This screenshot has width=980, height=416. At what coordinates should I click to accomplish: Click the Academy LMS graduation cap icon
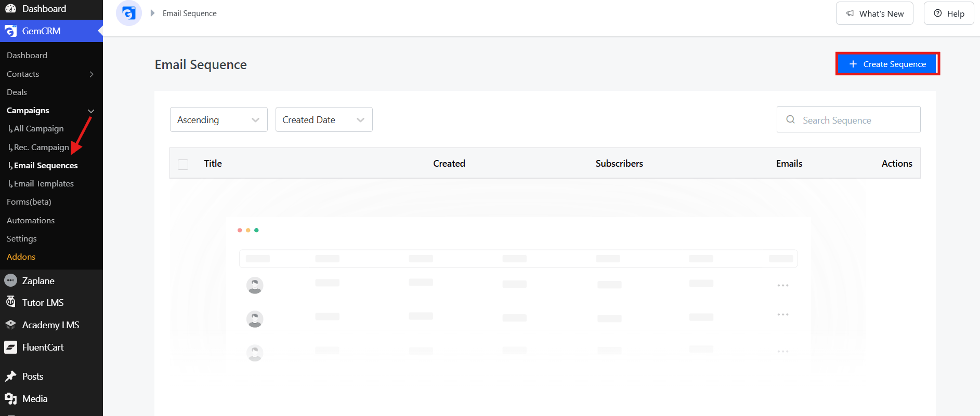[10, 325]
